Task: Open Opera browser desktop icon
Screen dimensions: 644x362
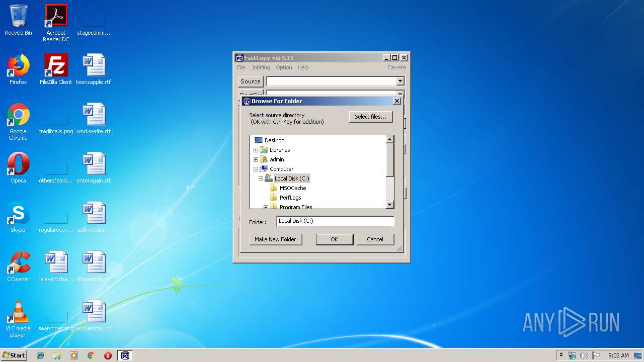Action: [x=18, y=168]
